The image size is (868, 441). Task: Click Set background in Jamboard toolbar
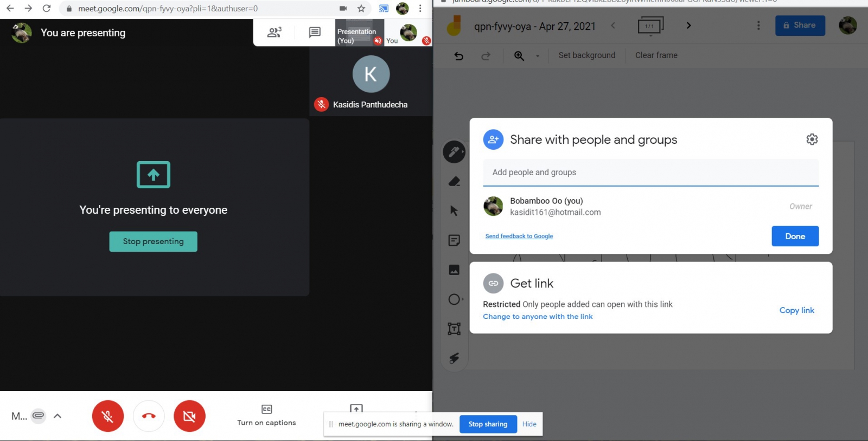[x=587, y=55]
